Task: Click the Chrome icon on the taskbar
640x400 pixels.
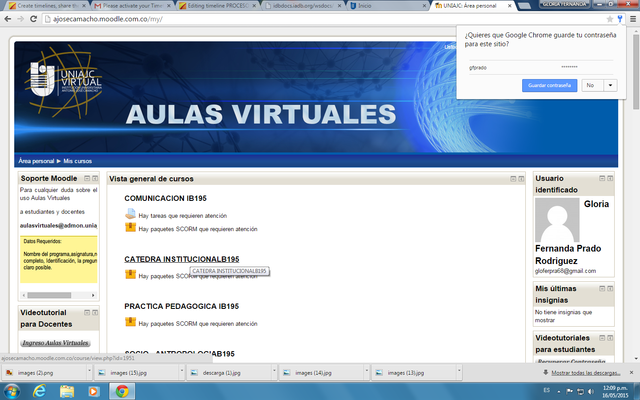Action: [122, 391]
